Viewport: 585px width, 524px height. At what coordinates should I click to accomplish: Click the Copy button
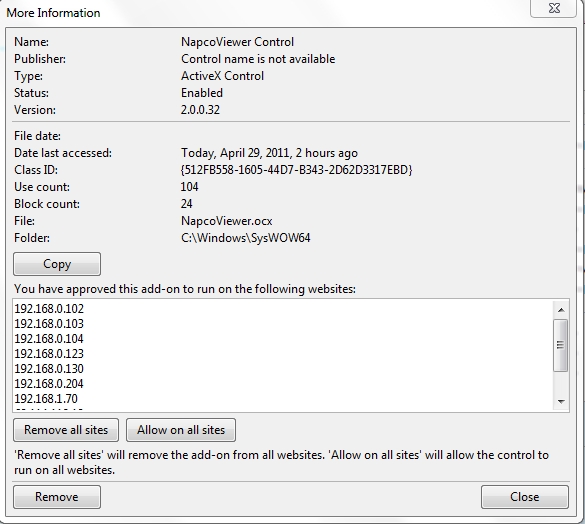[57, 264]
